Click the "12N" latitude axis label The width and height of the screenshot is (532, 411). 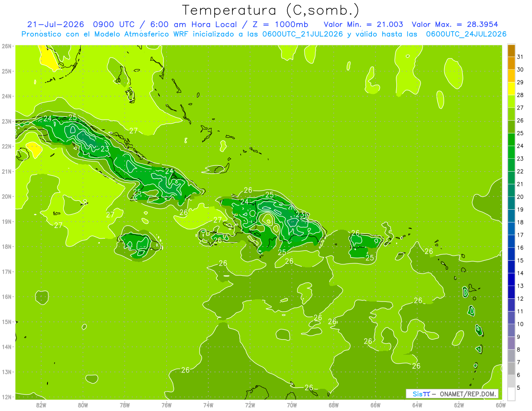[7, 397]
